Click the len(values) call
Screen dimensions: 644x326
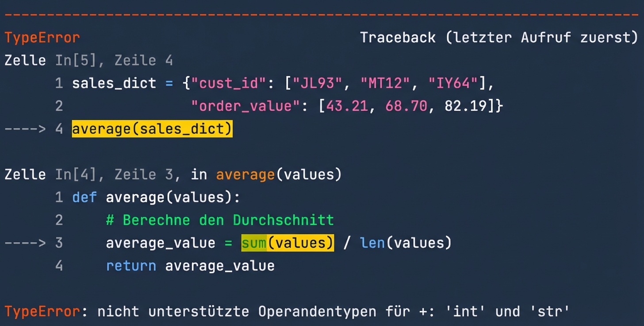pyautogui.click(x=405, y=243)
